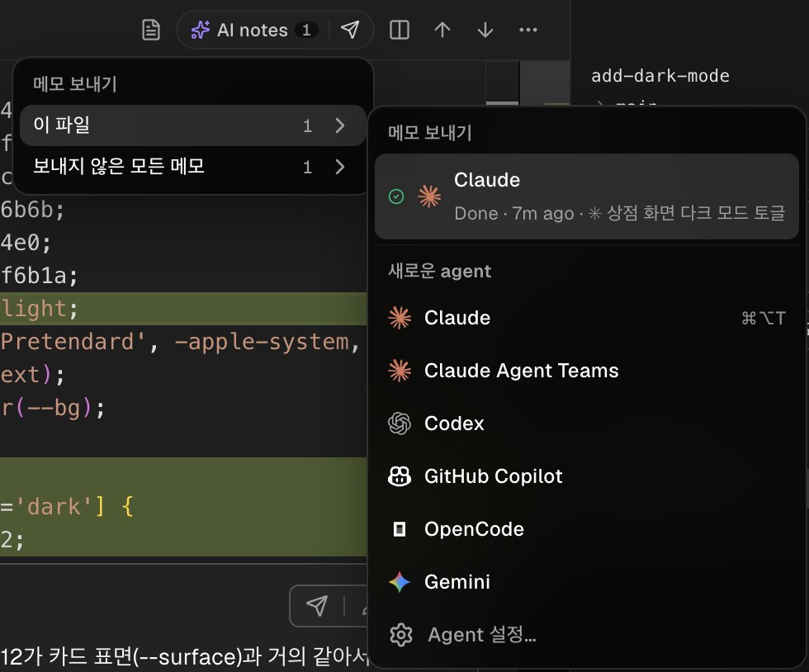The width and height of the screenshot is (809, 672).
Task: Send notes to existing Claude session marked Done
Action: pyautogui.click(x=587, y=196)
